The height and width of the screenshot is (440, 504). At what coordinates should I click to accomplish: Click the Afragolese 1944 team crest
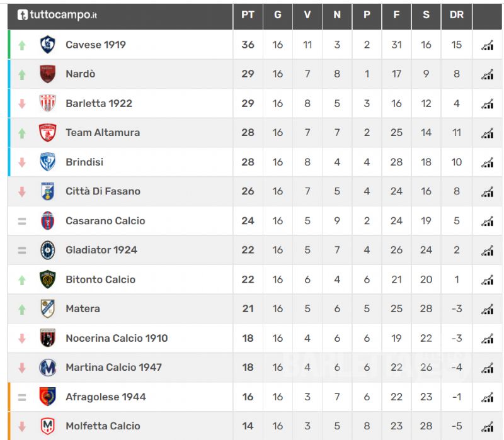click(48, 397)
